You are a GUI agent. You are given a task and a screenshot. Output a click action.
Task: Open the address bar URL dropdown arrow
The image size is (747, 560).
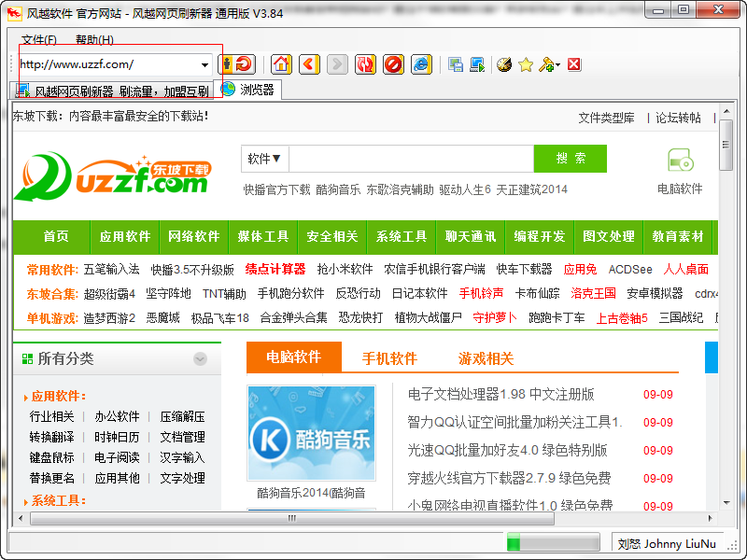click(x=204, y=64)
